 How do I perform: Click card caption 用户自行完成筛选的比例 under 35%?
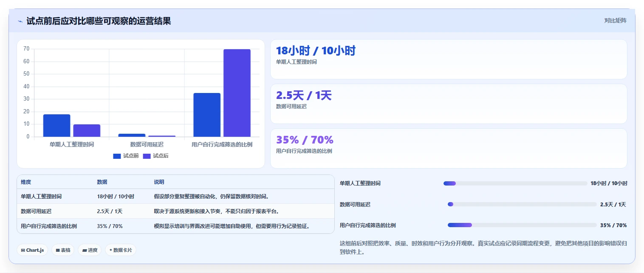304,151
